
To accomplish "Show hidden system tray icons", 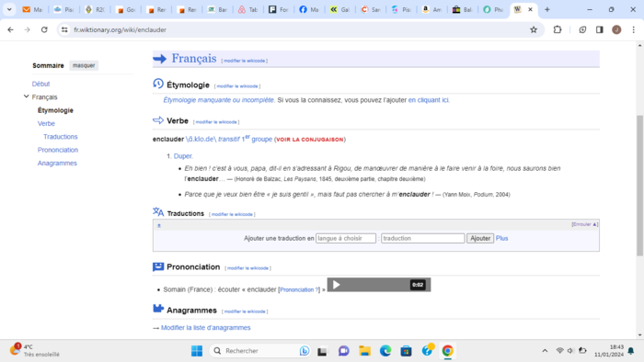I will tap(545, 351).
